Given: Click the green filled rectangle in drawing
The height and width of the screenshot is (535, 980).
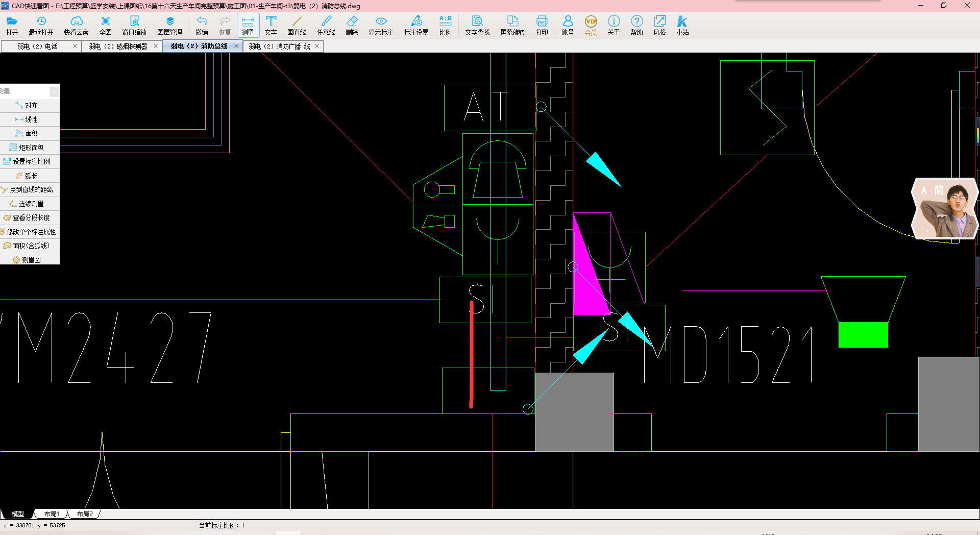Looking at the screenshot, I should (x=863, y=335).
